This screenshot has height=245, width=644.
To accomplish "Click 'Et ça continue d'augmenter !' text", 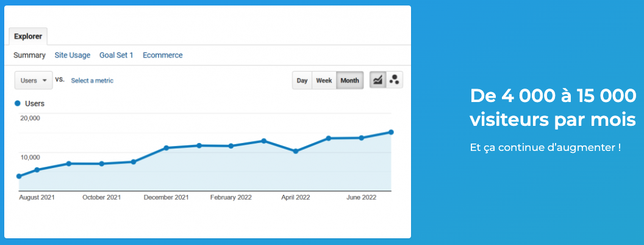I will [545, 147].
